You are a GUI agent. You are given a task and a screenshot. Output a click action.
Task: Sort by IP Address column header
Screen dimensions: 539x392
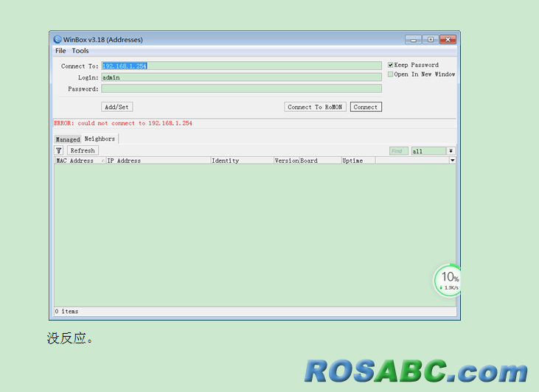pos(158,161)
